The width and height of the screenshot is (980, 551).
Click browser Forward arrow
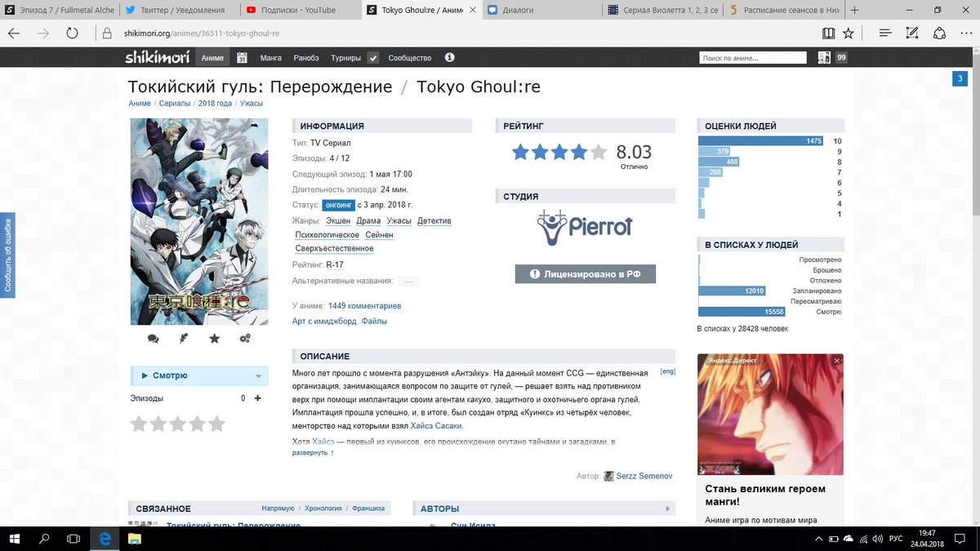[x=43, y=33]
